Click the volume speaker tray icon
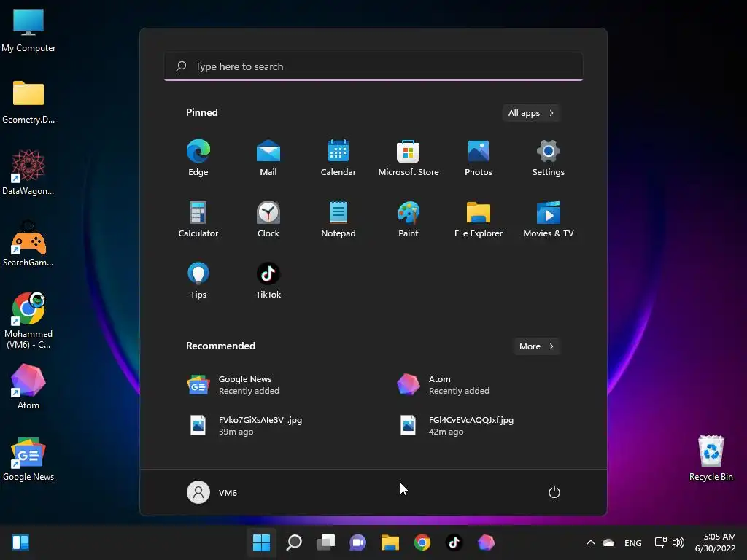Viewport: 747px width, 560px height. pos(678,542)
